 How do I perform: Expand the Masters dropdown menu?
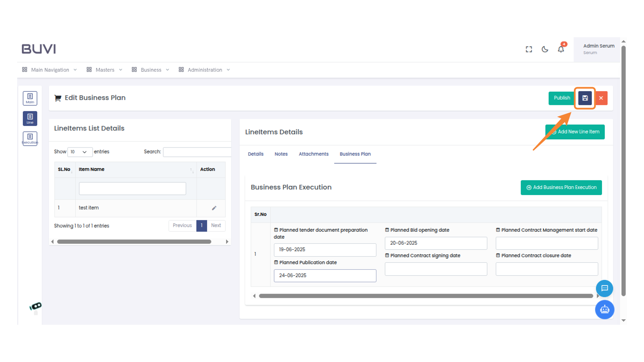coord(104,70)
